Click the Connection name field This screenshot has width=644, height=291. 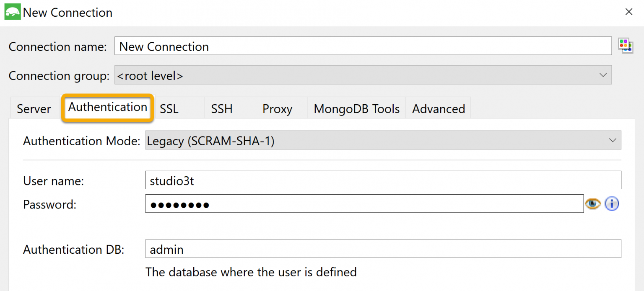tap(293, 46)
